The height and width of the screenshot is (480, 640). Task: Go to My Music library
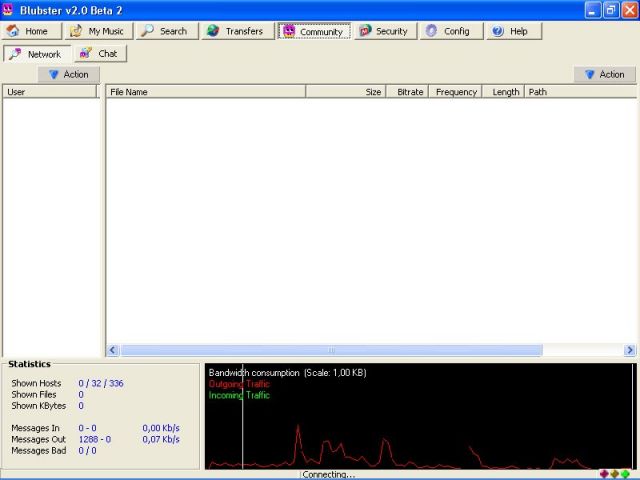coord(96,31)
